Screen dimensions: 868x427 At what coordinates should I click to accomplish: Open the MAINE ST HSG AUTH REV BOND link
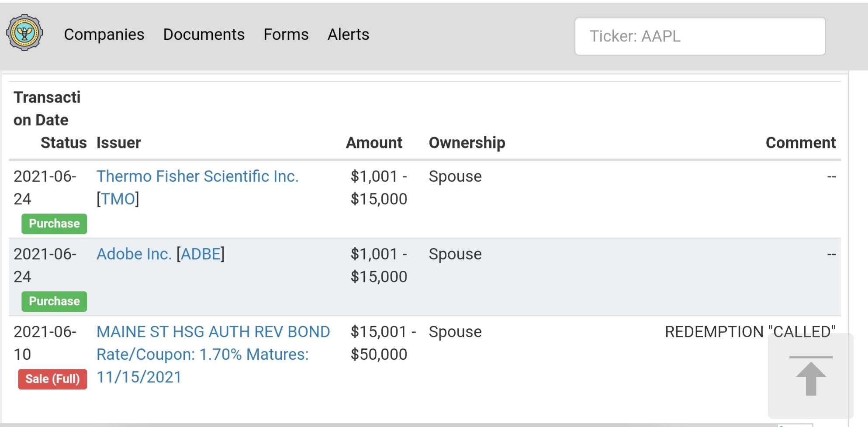(x=213, y=332)
